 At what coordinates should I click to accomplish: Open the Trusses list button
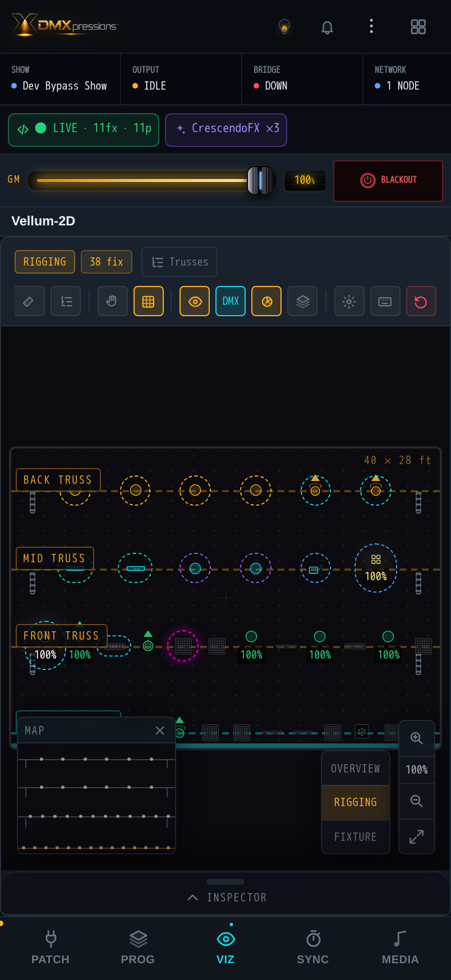point(180,262)
